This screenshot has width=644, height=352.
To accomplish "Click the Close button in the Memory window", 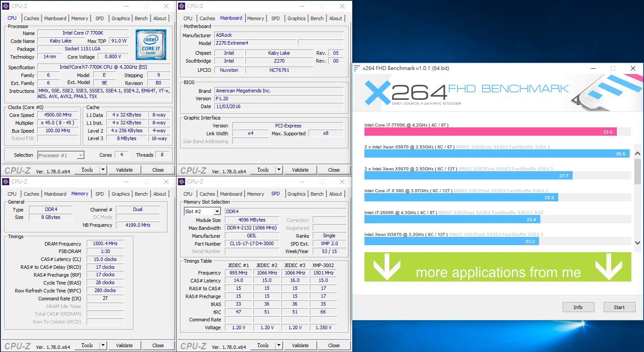I will point(158,345).
